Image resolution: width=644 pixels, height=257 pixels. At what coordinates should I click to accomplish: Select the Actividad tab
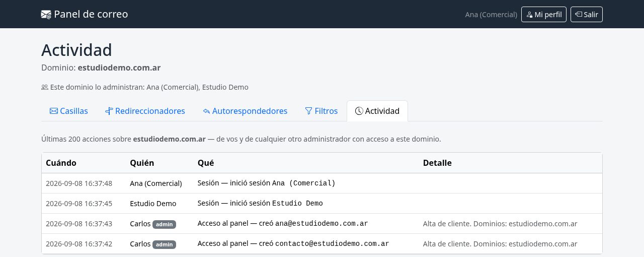377,111
